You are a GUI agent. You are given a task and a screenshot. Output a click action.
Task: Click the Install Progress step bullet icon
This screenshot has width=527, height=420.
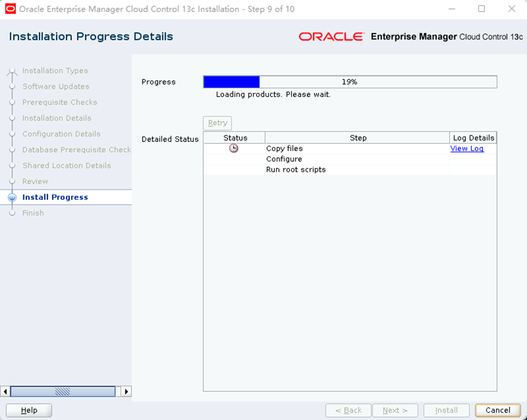tap(12, 198)
